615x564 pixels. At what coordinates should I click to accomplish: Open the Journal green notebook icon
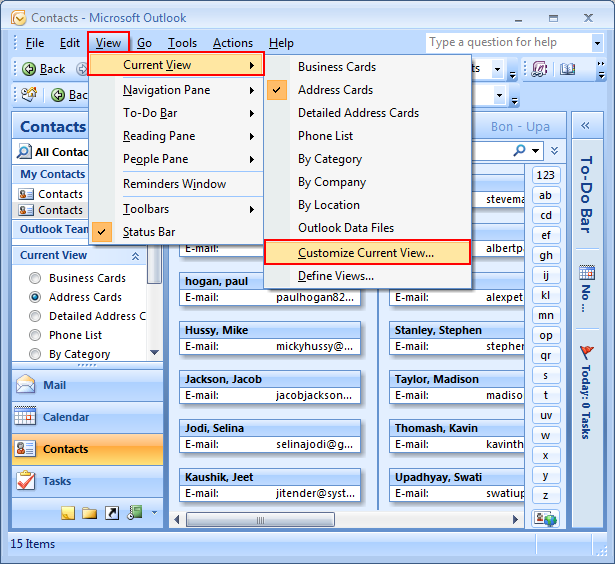(x=135, y=512)
